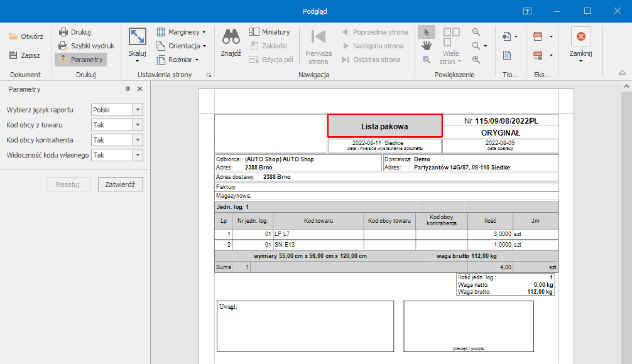632x364 pixels.
Task: Pin the Parametry panel
Action: pos(128,89)
